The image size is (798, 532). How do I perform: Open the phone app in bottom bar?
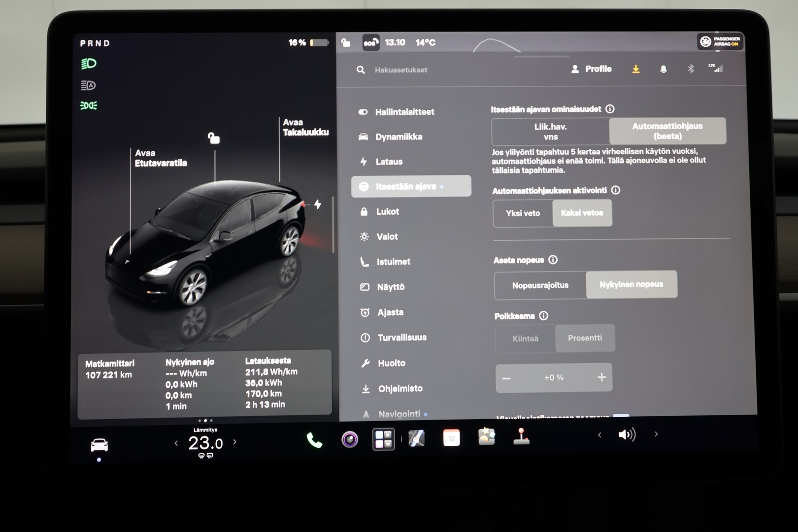coord(314,440)
